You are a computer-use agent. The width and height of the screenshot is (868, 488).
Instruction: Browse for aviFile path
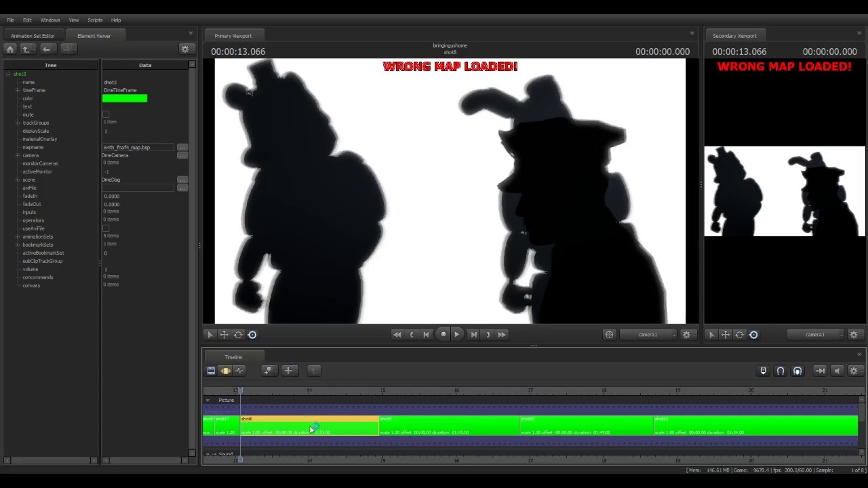click(x=182, y=188)
